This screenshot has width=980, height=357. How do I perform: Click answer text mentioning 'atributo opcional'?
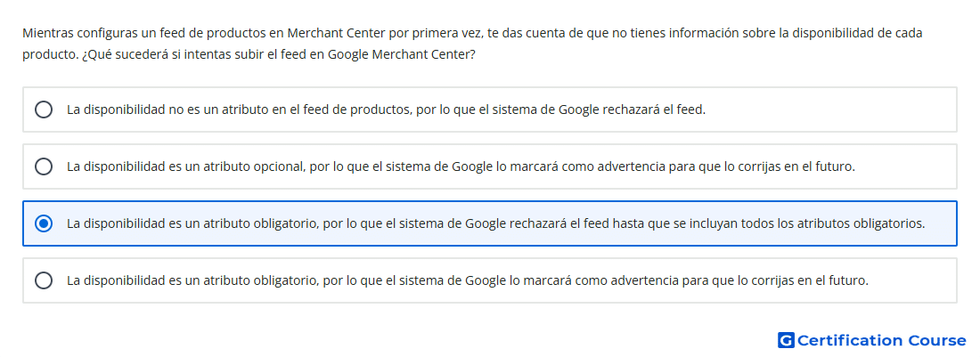point(461,166)
